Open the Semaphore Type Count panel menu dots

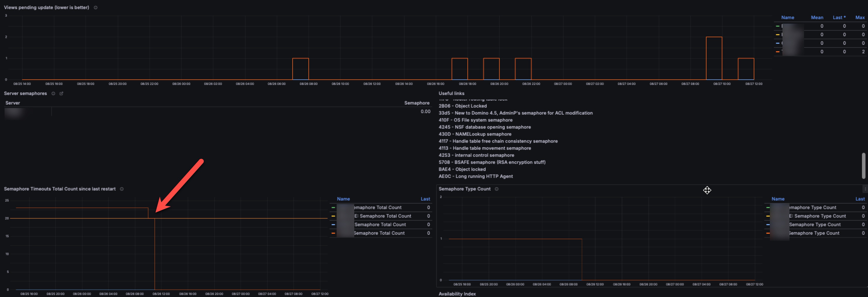coord(865,189)
